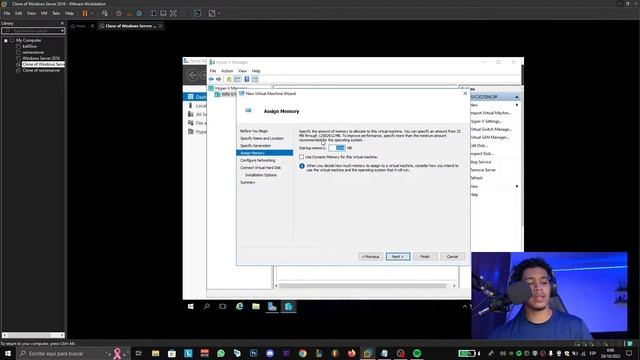Open the VMware Edit menu

pos(19,13)
